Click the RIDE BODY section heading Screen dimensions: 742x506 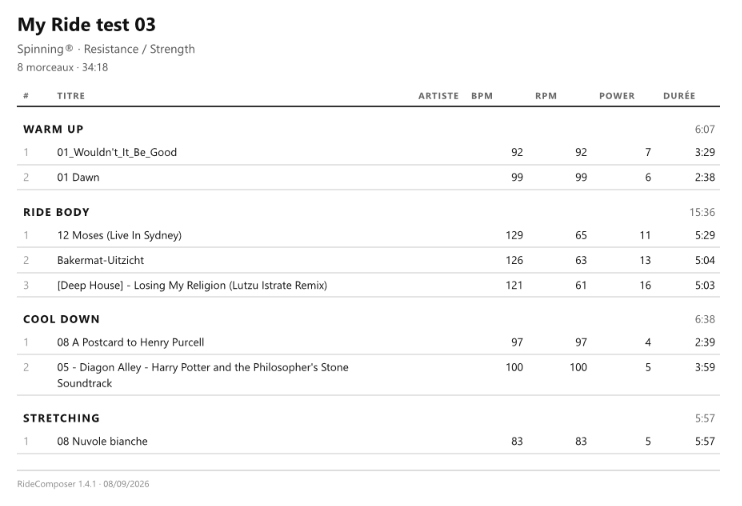pyautogui.click(x=56, y=212)
